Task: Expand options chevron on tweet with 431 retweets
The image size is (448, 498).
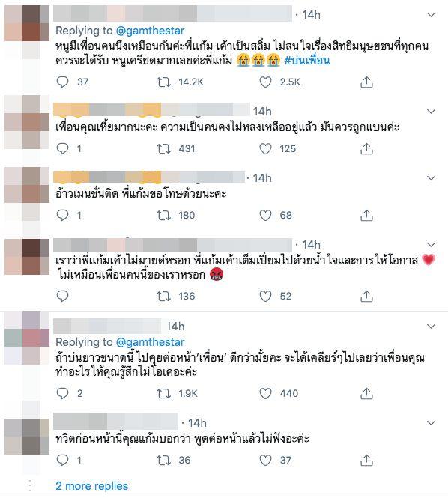Action: click(431, 112)
